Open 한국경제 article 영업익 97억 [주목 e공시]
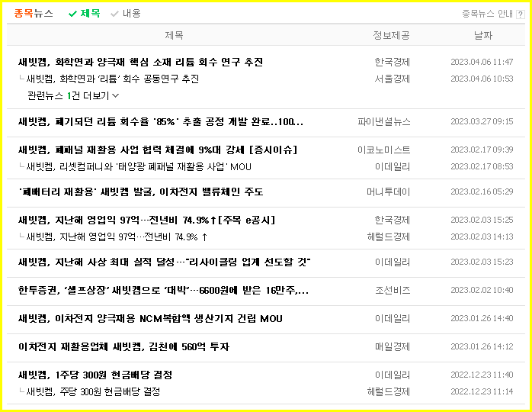Viewport: 532px width, 412px height. click(x=146, y=220)
